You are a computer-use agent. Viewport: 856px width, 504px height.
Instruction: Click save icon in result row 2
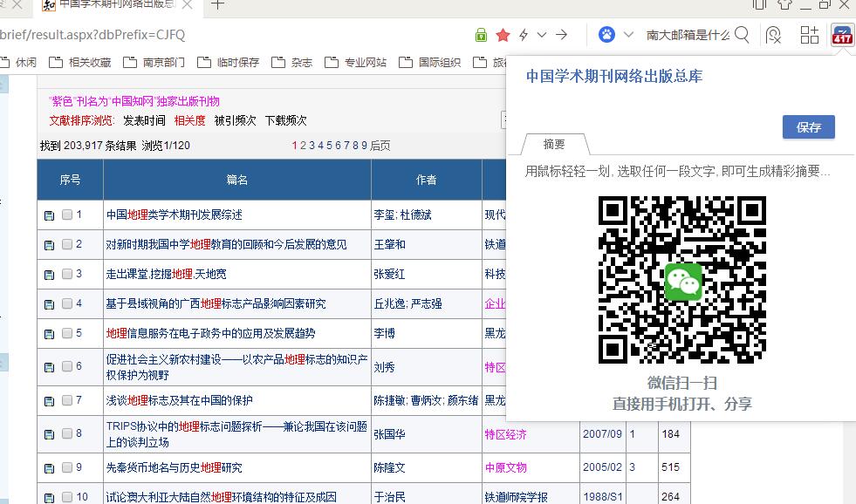point(49,245)
